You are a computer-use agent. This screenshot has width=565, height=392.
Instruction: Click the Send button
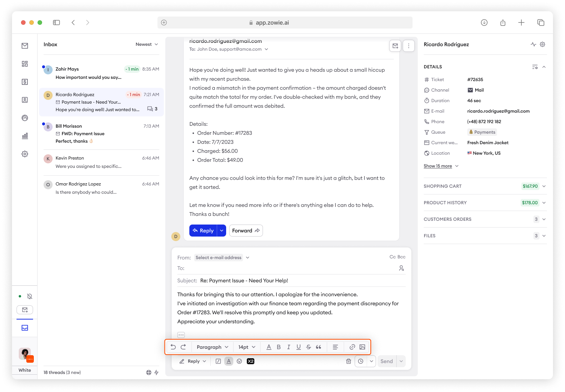click(387, 361)
